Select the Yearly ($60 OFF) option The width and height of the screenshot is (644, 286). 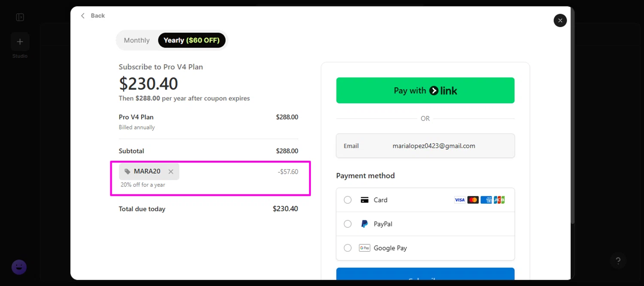tap(191, 40)
